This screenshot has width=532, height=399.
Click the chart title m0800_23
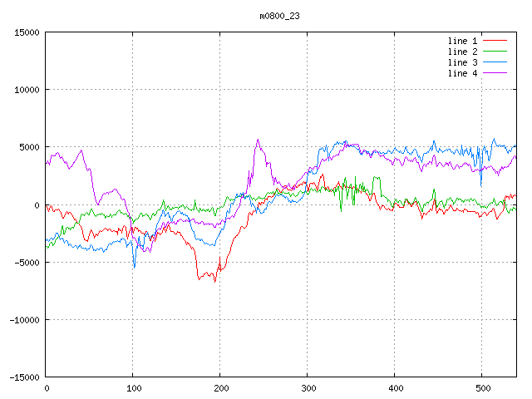[278, 16]
